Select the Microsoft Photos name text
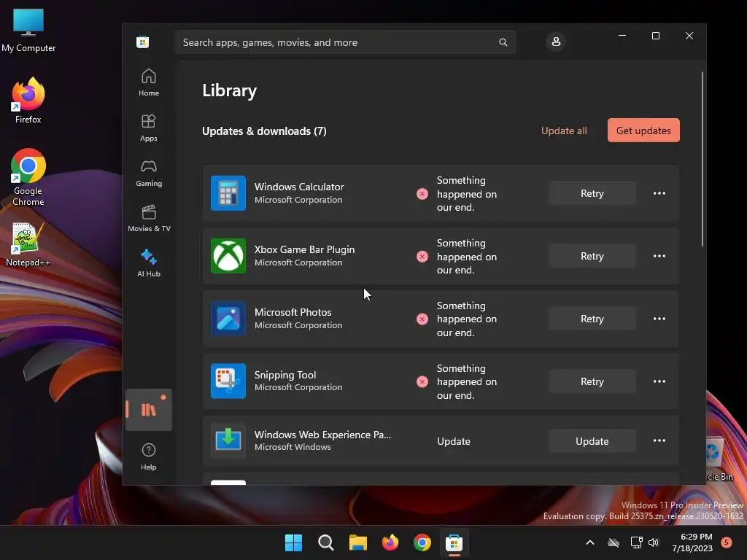 click(x=293, y=312)
